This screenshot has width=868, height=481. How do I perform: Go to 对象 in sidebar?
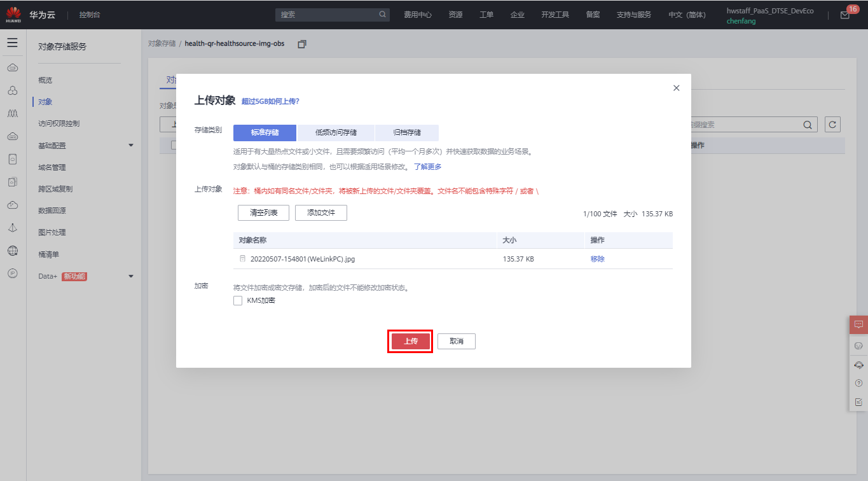45,102
